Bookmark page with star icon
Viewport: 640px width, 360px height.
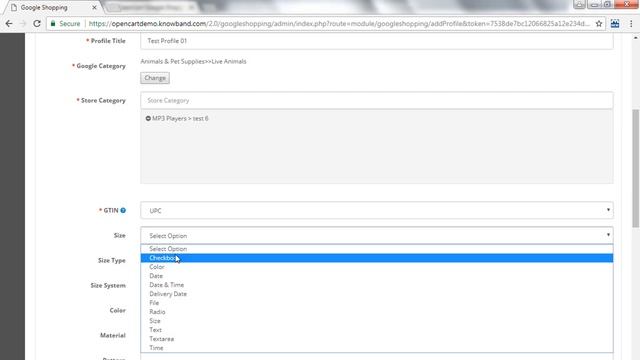599,24
